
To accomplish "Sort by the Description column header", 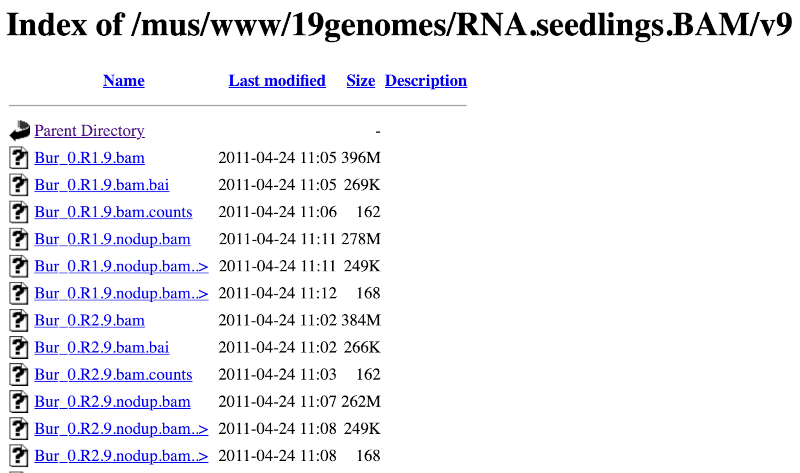I will (x=426, y=81).
